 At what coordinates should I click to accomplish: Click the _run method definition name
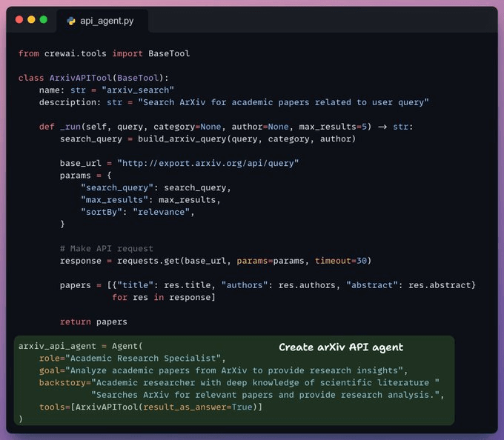point(69,127)
